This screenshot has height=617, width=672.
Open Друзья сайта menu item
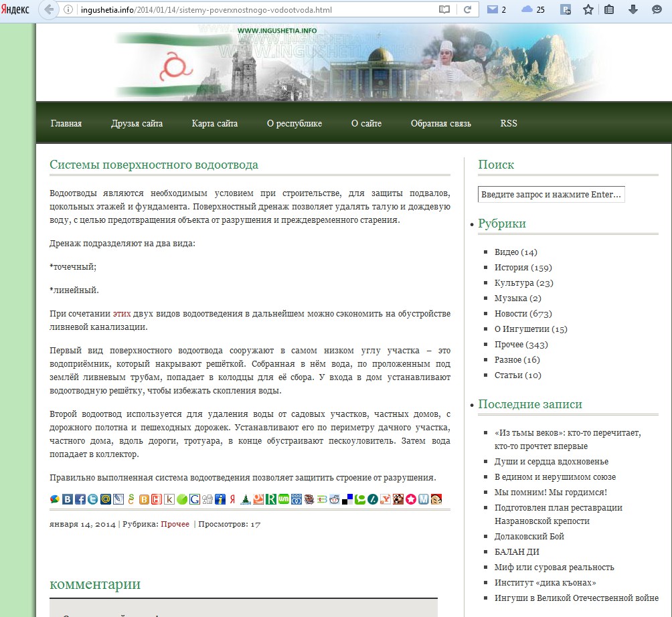(x=137, y=123)
